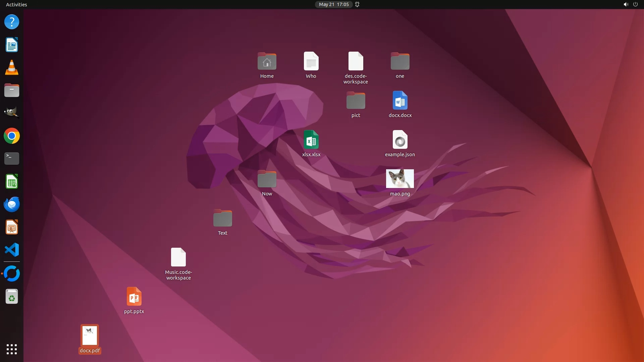Open the volume system menu
Image resolution: width=644 pixels, height=362 pixels.
626,4
